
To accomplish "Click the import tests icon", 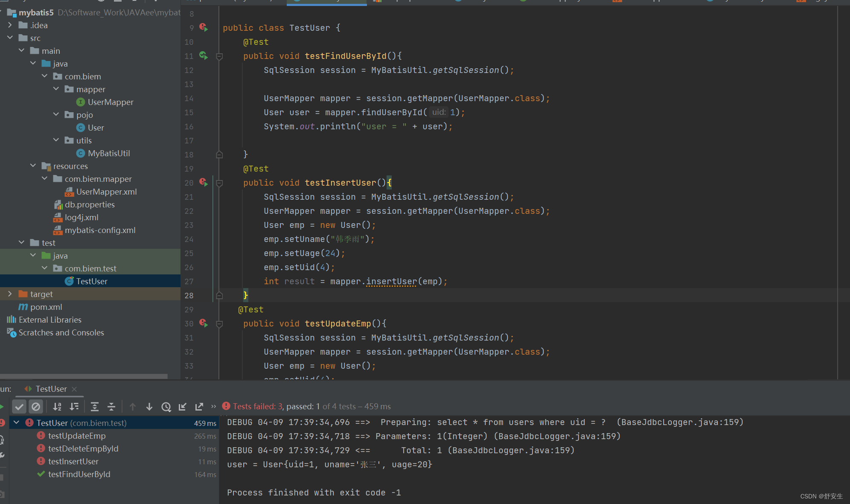I will click(x=183, y=407).
